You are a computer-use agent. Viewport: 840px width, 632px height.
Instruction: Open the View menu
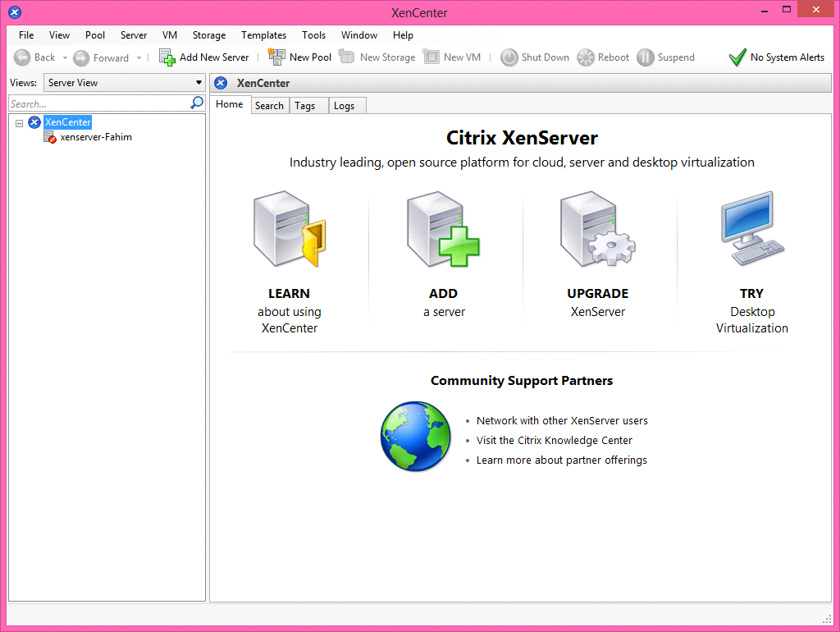(x=59, y=34)
